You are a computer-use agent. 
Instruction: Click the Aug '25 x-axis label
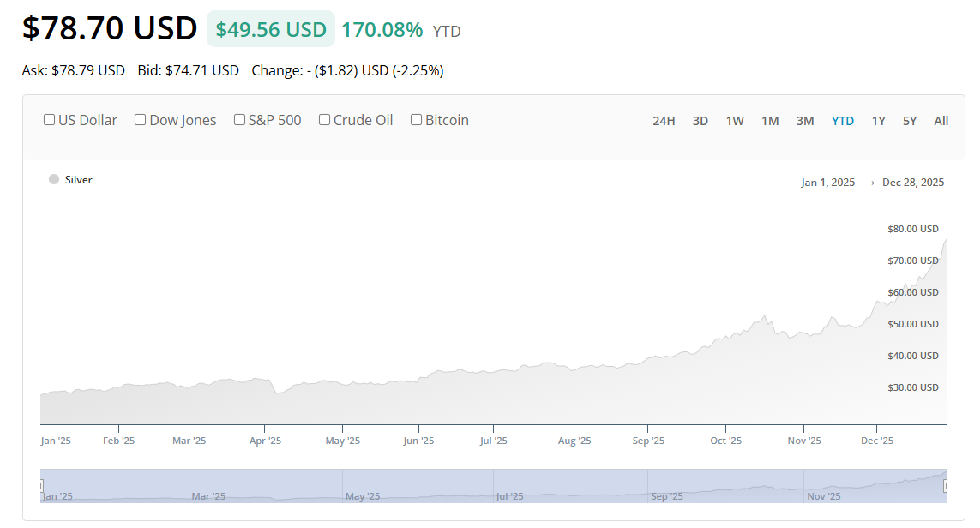pyautogui.click(x=574, y=441)
